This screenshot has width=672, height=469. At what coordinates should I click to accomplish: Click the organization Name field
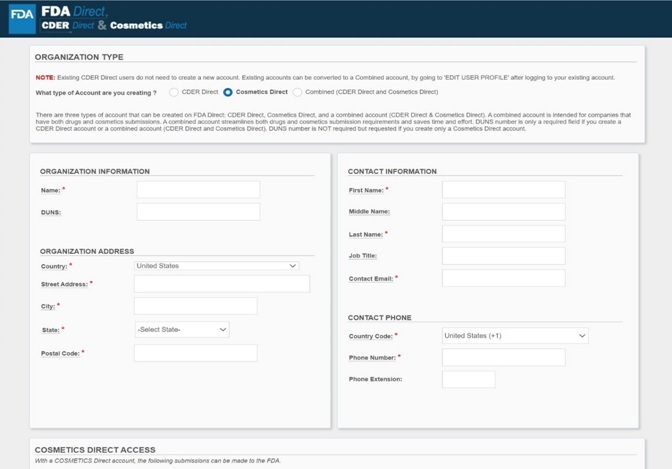coord(198,190)
